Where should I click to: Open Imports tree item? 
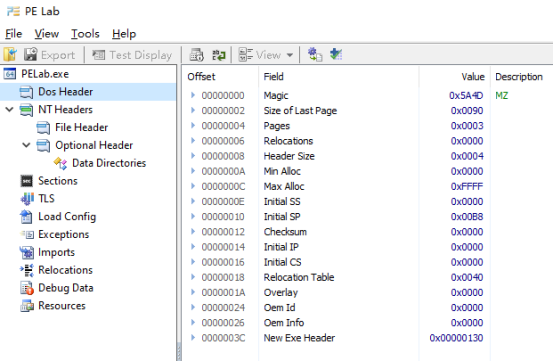point(56,252)
